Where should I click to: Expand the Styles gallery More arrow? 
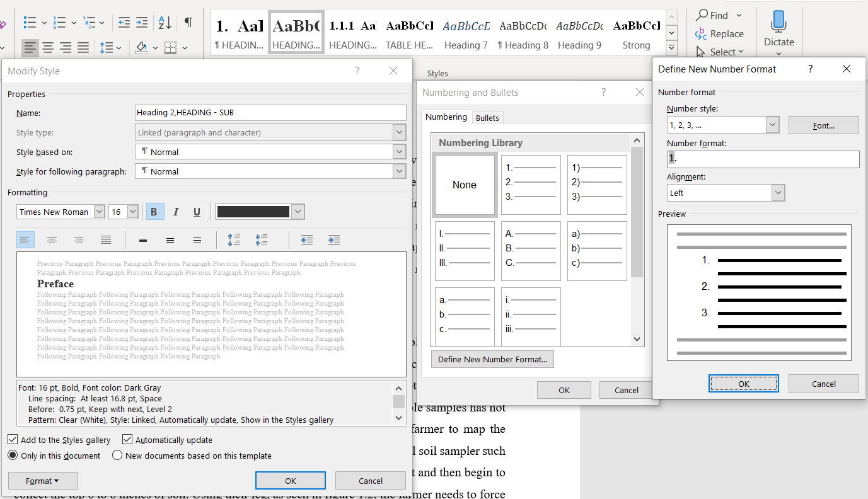click(x=672, y=47)
